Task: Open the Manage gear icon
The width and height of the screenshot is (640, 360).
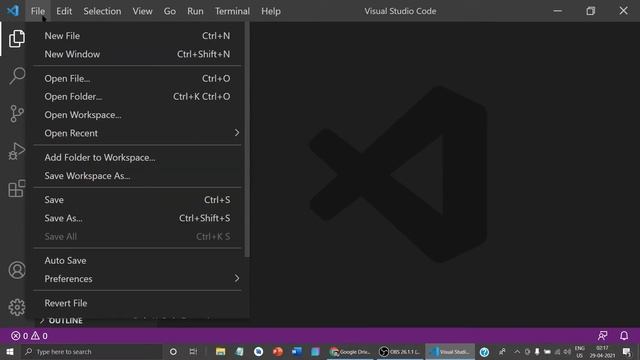Action: click(x=17, y=307)
